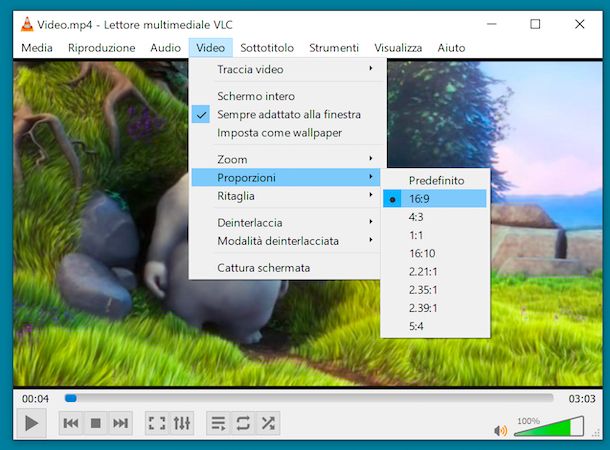Open the Aiuto menu

pos(451,48)
